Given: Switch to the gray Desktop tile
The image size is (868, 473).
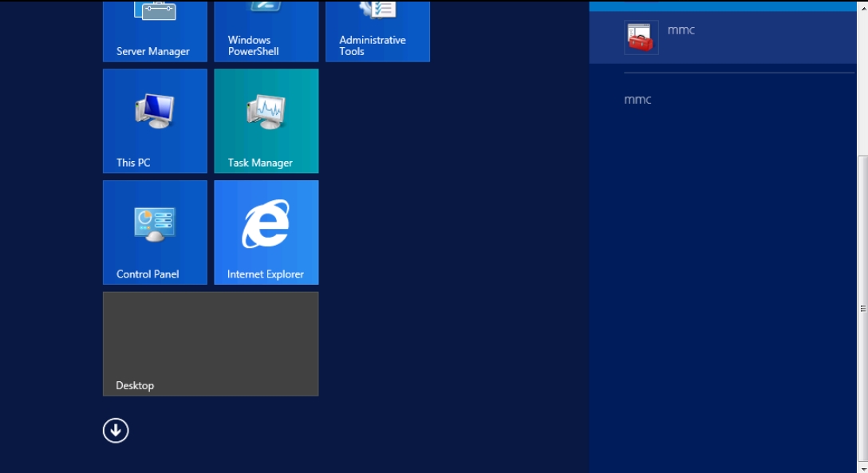Looking at the screenshot, I should (x=211, y=343).
